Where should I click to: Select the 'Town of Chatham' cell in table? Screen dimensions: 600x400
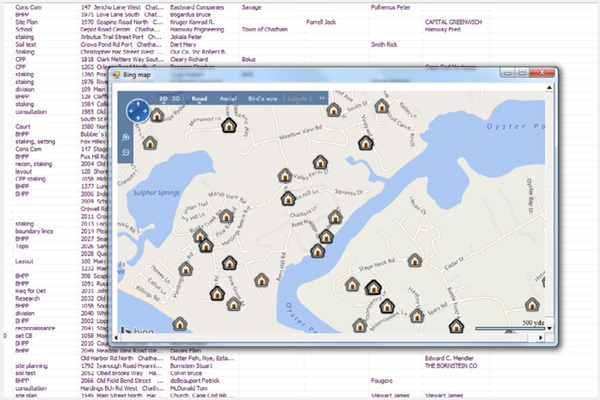tap(265, 29)
